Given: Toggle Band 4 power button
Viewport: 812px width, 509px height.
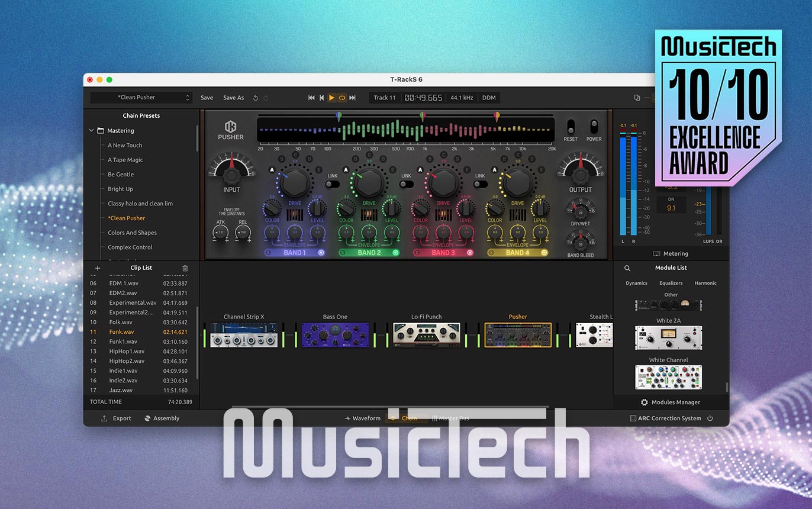Looking at the screenshot, I should (544, 253).
